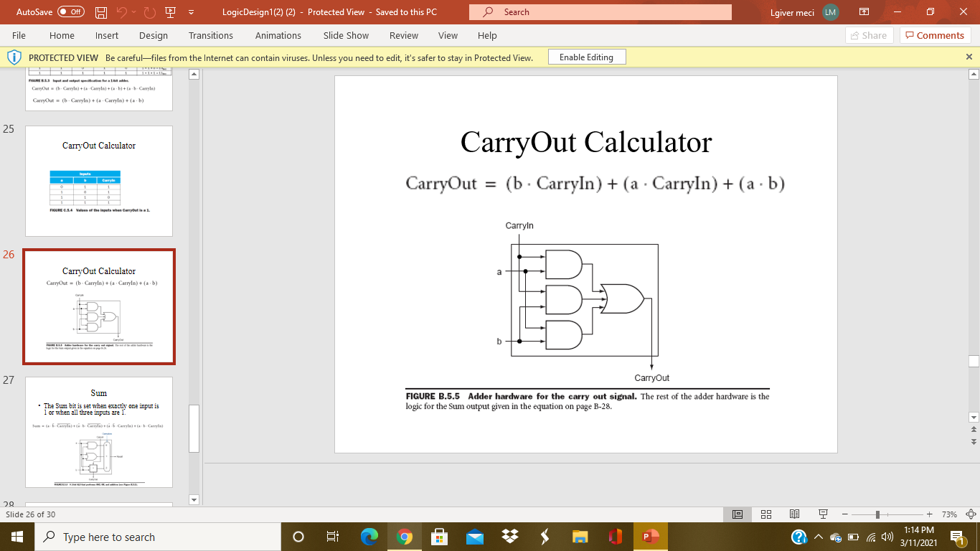The width and height of the screenshot is (980, 551).
Task: Open Ribbon Display Options icon
Action: tap(864, 12)
